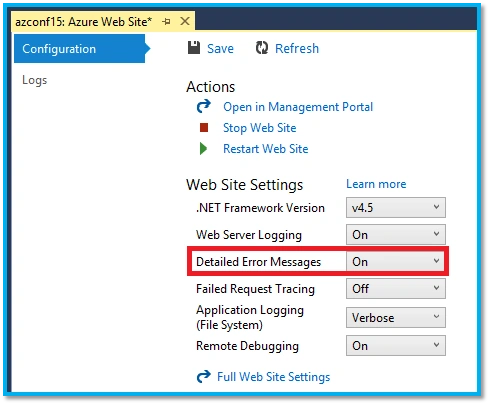
Task: Close the azconf15 Azure Web Site tab
Action: 185,21
